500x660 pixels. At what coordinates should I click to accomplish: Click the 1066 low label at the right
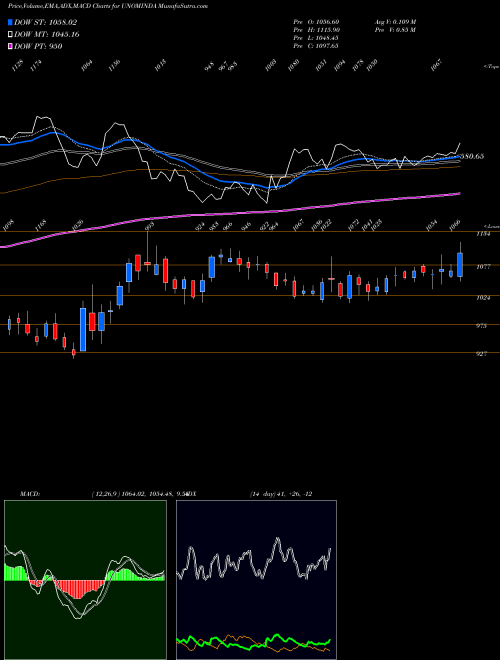point(455,226)
